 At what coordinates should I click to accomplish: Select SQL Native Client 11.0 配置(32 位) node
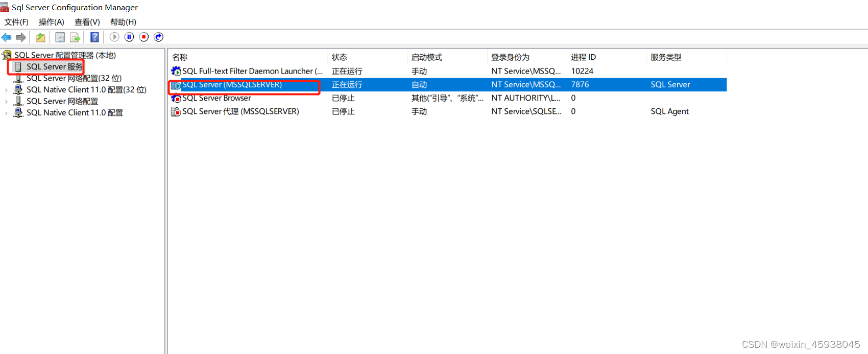point(86,90)
